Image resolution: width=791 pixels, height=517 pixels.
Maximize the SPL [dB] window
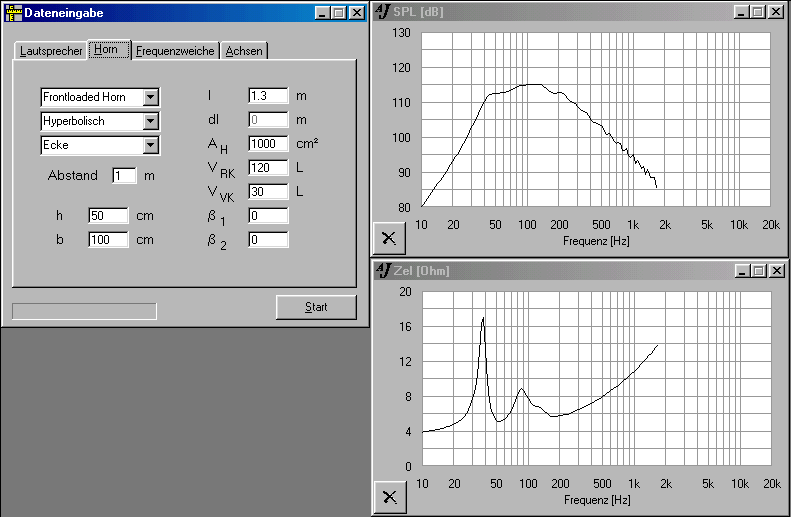tap(758, 12)
